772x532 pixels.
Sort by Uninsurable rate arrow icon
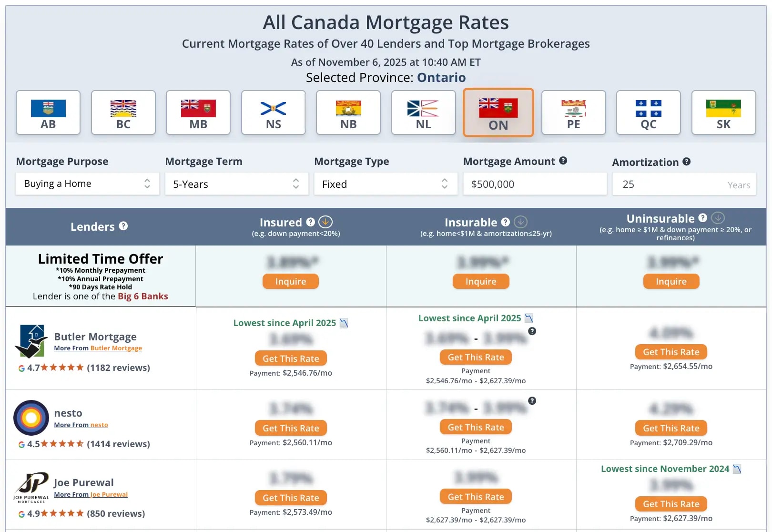(x=718, y=218)
